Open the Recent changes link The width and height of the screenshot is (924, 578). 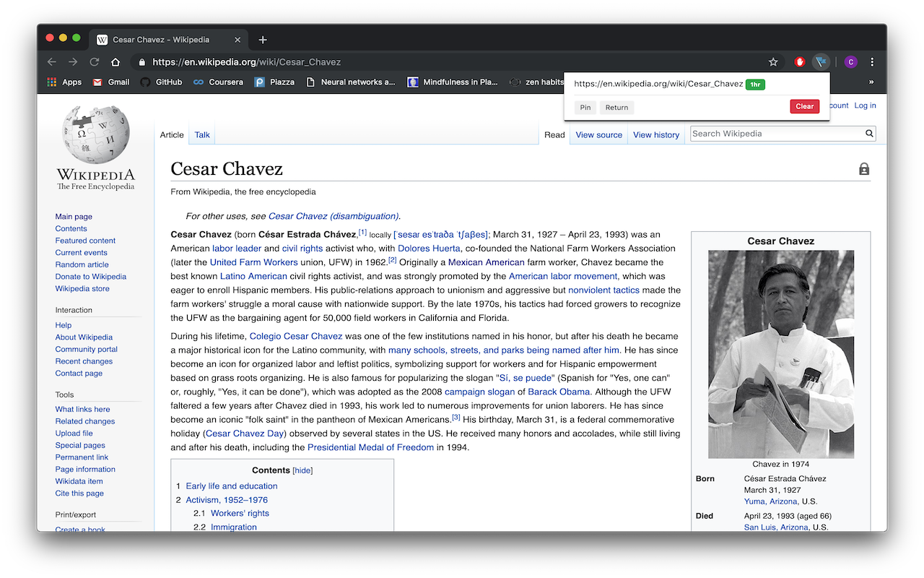pos(84,361)
